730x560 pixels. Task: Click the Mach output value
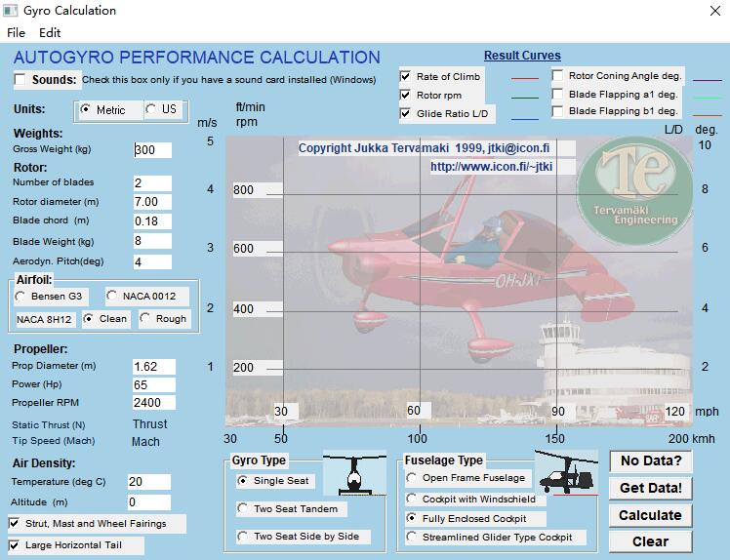(x=145, y=442)
